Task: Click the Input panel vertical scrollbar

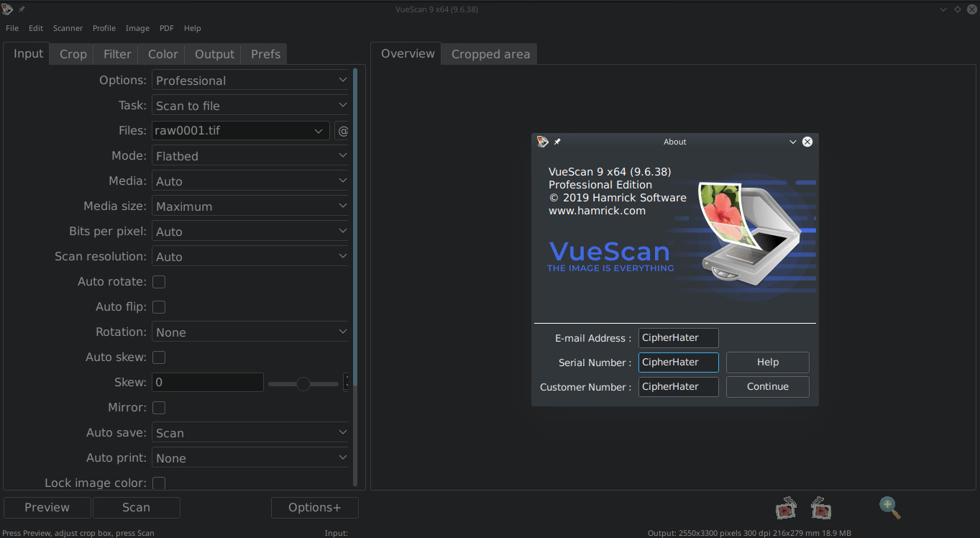Action: point(355,277)
